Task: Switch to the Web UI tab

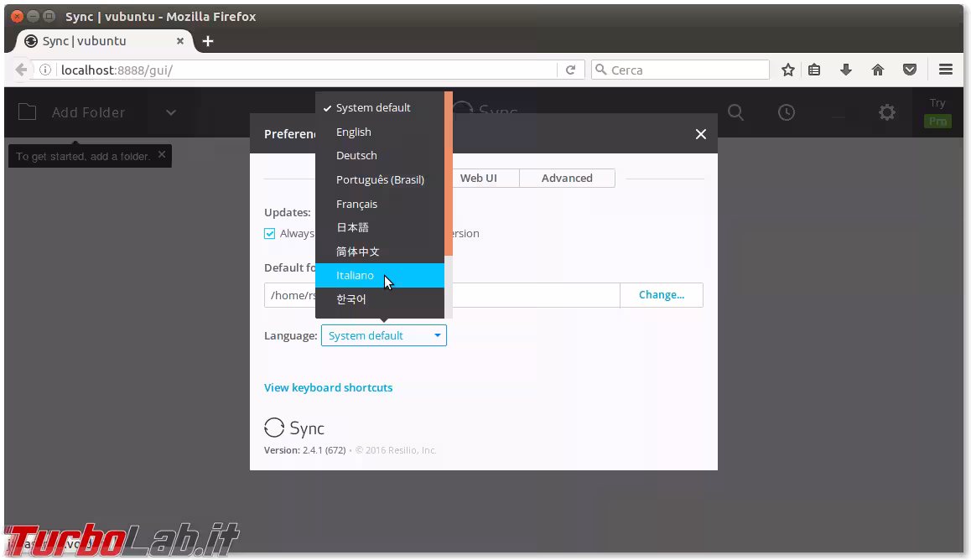Action: pos(479,178)
